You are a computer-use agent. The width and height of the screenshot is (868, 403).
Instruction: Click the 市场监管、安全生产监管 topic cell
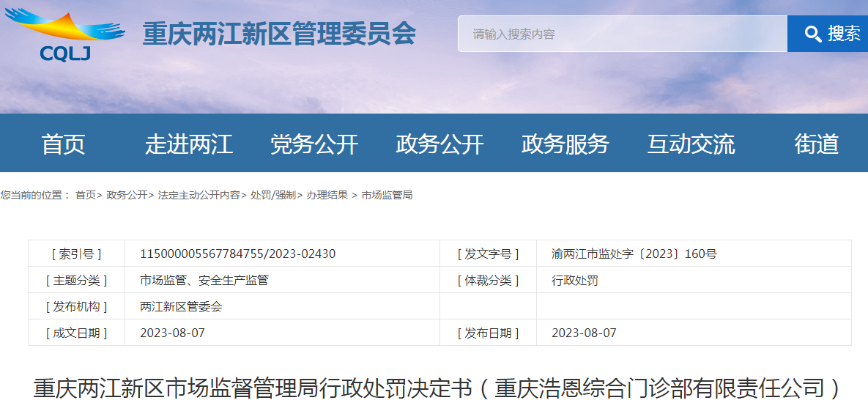[204, 281]
